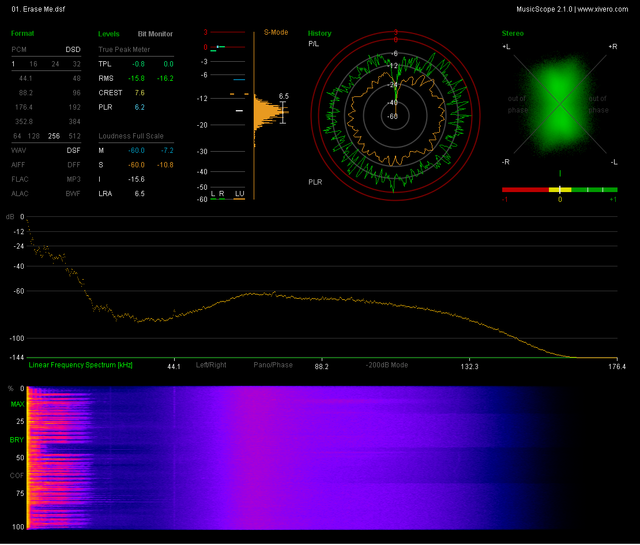Click the MAX spectrogram label
Viewport: 640px width, 545px height.
[18, 404]
